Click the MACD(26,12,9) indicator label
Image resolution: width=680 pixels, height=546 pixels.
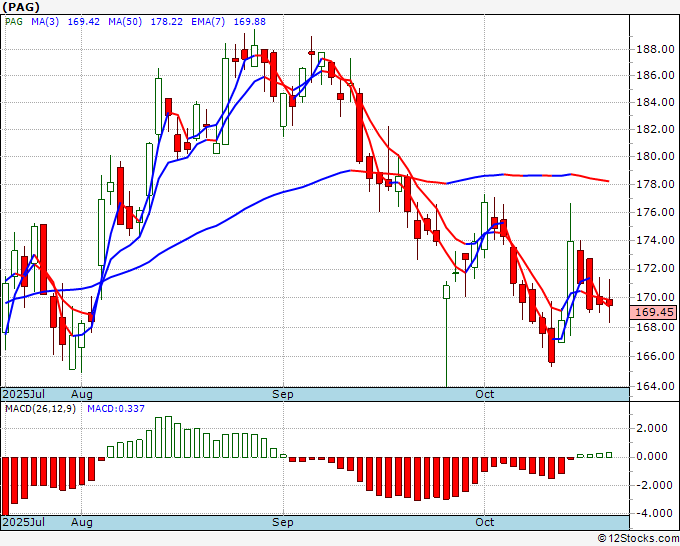click(40, 409)
